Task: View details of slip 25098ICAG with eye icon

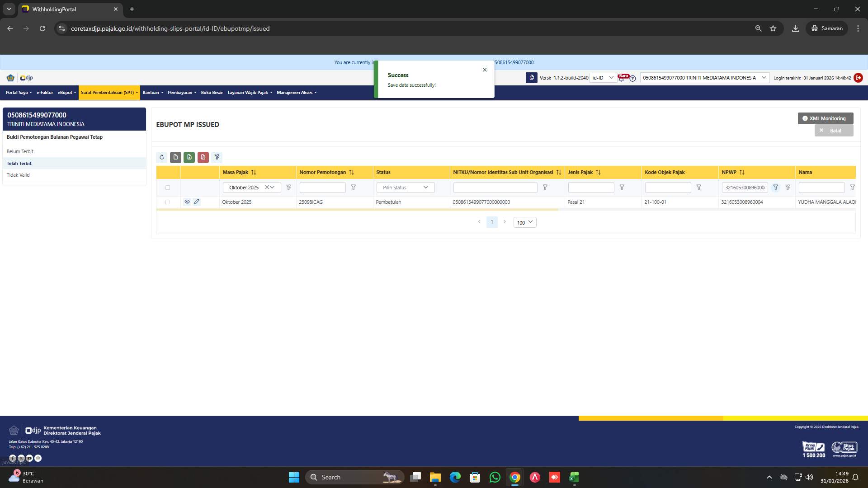Action: [187, 202]
